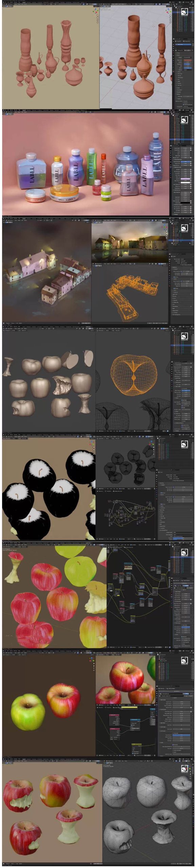
Task: Select the square LABLL bottle on the far left
Action: (31, 171)
